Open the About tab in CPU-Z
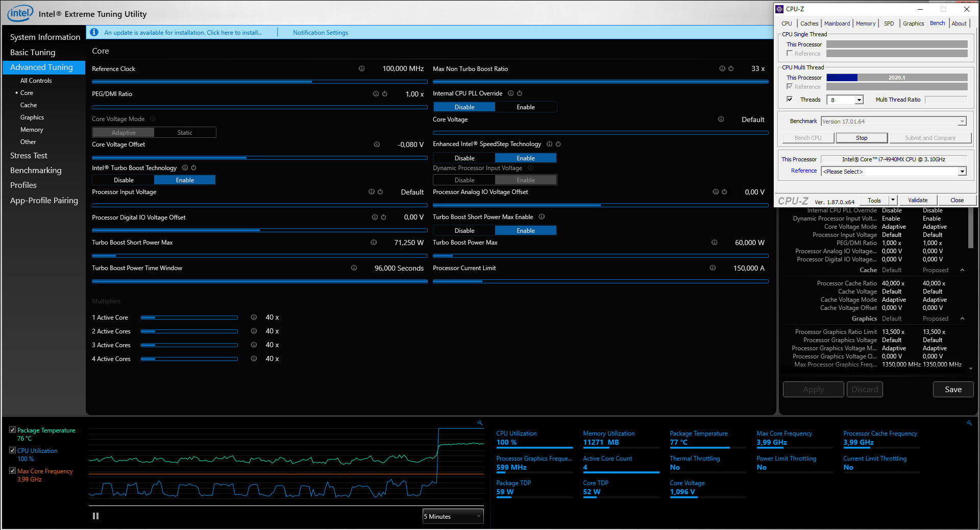The image size is (980, 530). click(x=959, y=23)
